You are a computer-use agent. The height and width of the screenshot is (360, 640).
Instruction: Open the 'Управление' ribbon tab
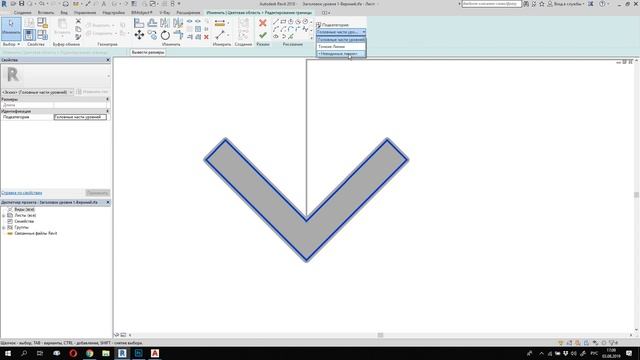85,13
